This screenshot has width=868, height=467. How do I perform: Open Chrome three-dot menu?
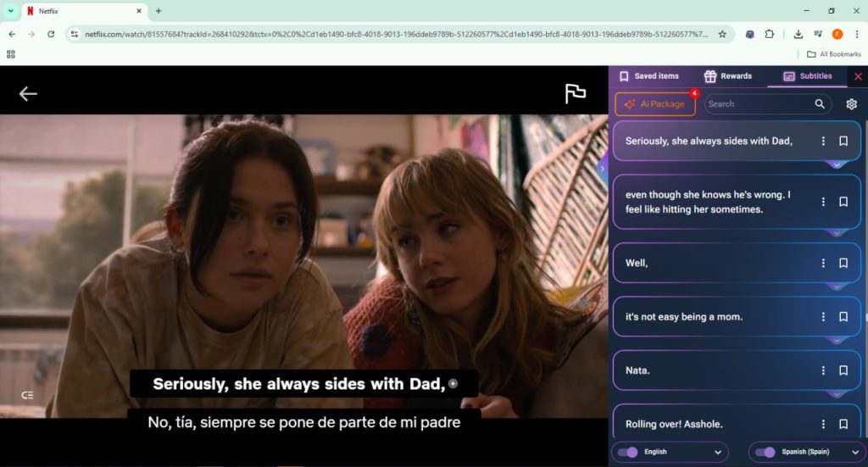[857, 34]
